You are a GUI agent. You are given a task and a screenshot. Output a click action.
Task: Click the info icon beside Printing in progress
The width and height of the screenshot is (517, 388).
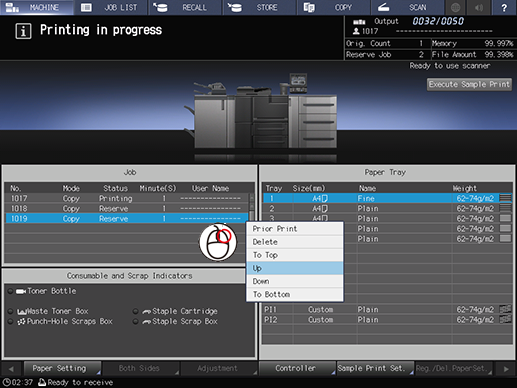coord(23,31)
